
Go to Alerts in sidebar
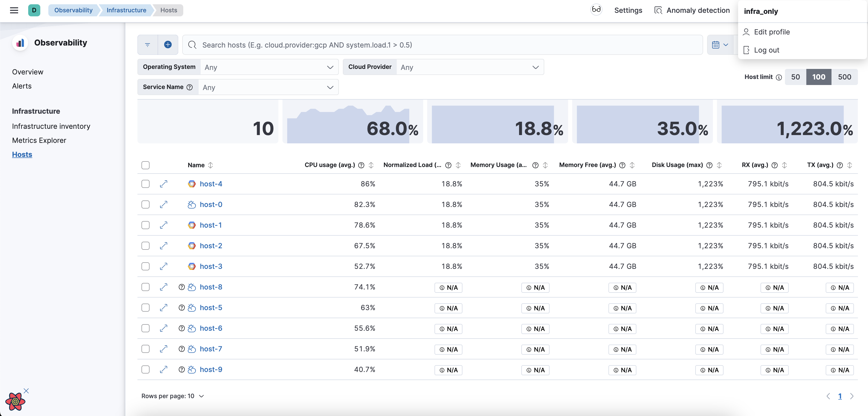point(22,86)
